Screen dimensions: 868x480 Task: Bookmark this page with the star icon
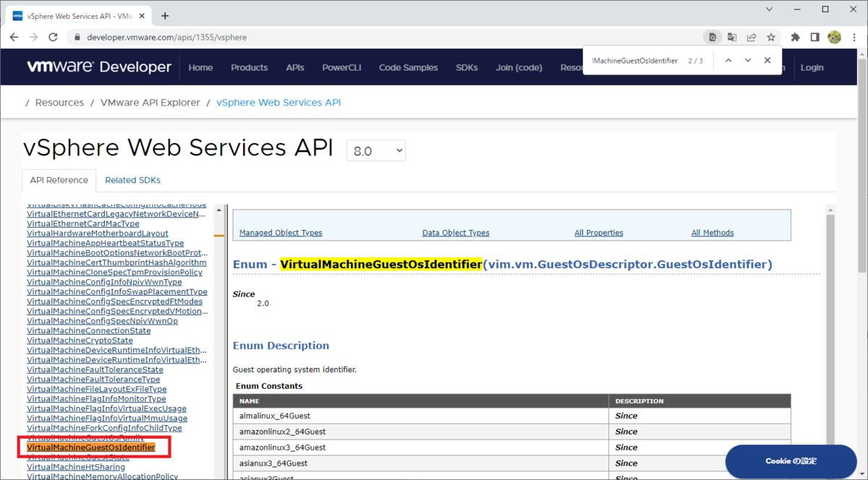(x=771, y=37)
